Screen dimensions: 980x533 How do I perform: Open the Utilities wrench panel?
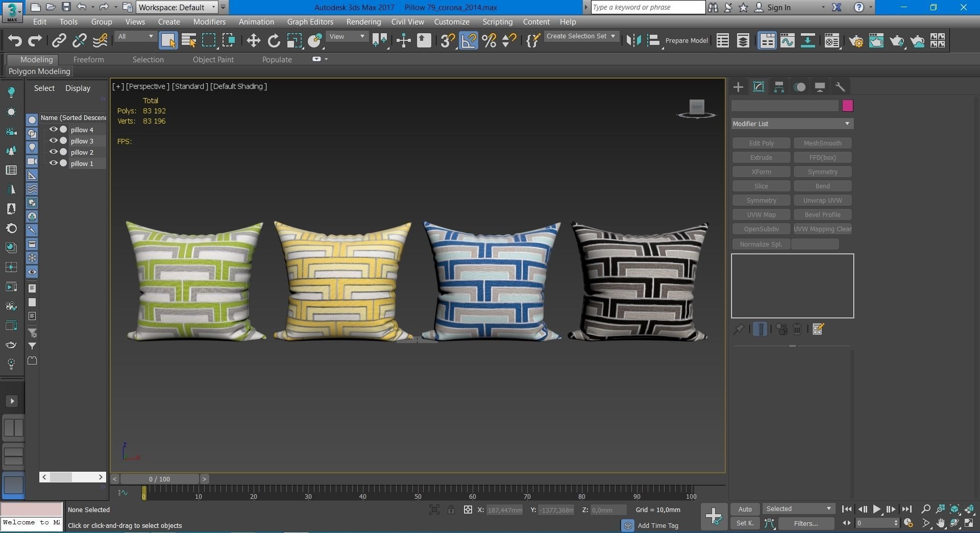pos(840,87)
